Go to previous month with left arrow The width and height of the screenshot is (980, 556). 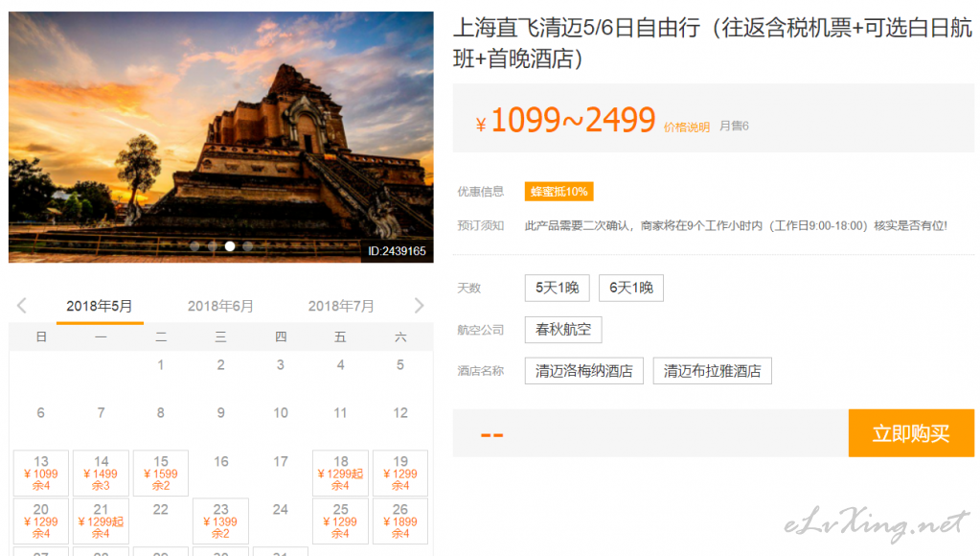pyautogui.click(x=22, y=306)
